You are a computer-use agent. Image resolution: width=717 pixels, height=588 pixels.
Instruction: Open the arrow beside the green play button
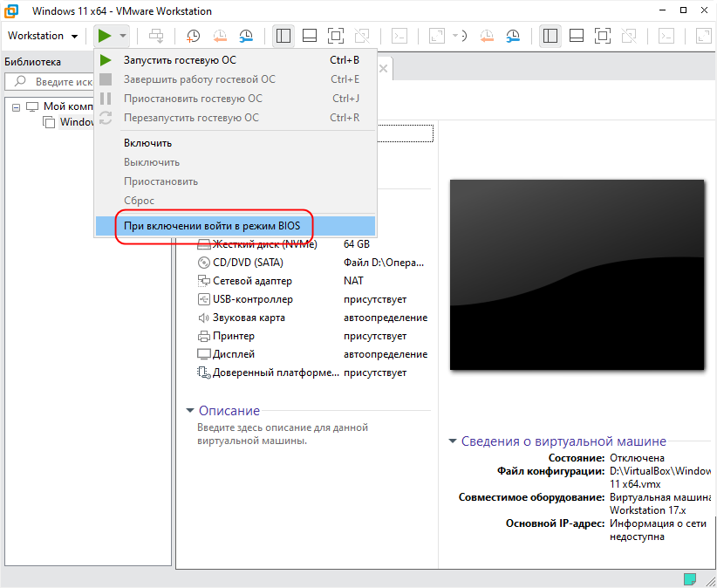(123, 36)
